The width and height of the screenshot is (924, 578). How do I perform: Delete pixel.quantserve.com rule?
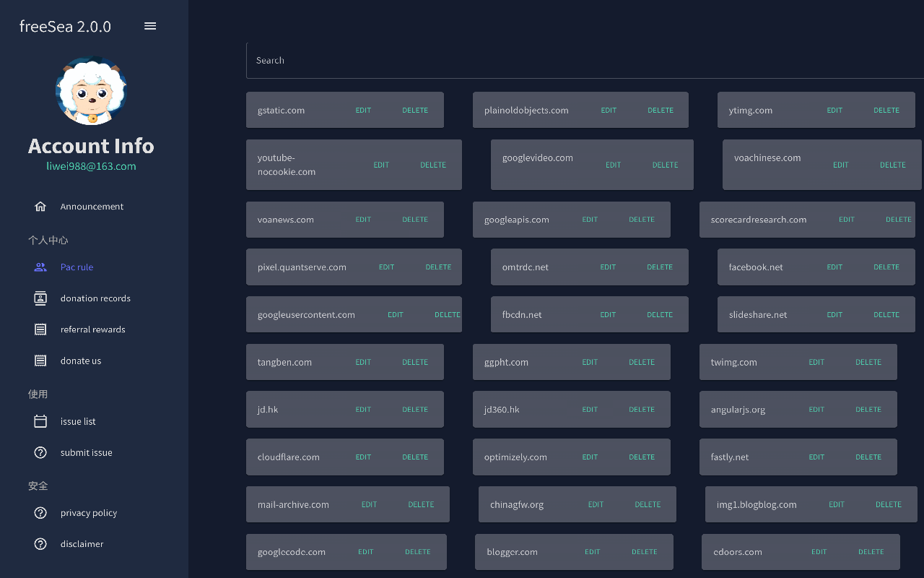[x=438, y=267]
